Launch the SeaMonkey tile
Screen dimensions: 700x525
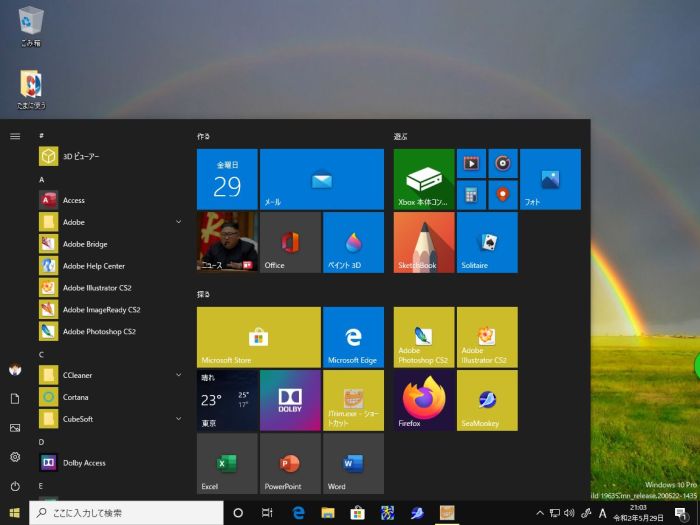487,400
